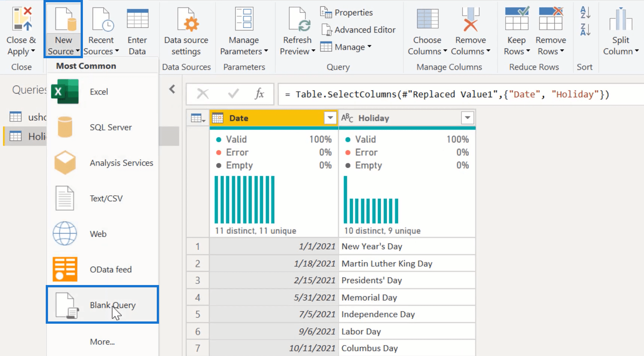Viewport: 644px width, 356px height.
Task: Click the Holiday column distribution chart
Action: [x=371, y=199]
